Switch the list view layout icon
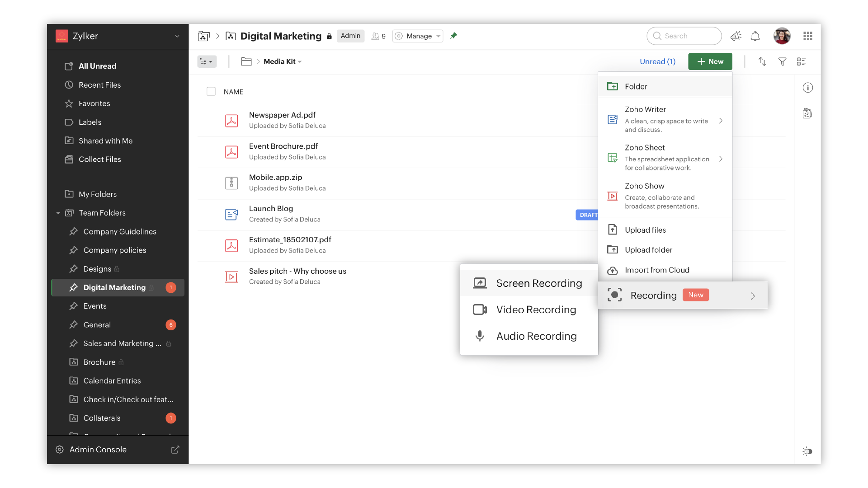This screenshot has height=488, width=868. pos(802,61)
